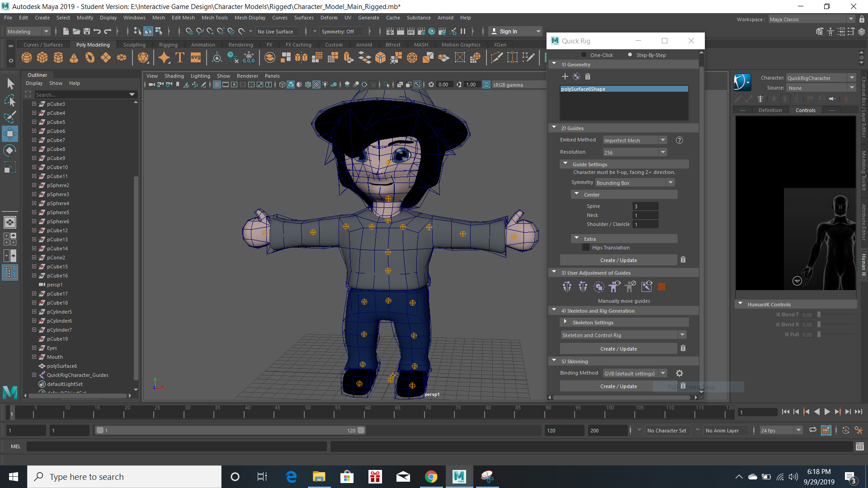Open the Symmetry Bounding Box dropdown
Screen dimensions: 868x488
coord(635,183)
